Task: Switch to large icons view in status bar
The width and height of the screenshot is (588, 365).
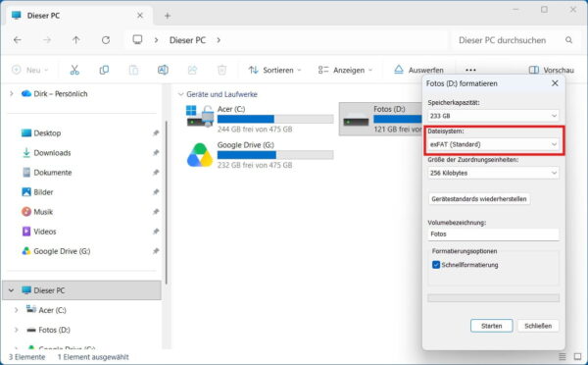Action: (x=577, y=356)
